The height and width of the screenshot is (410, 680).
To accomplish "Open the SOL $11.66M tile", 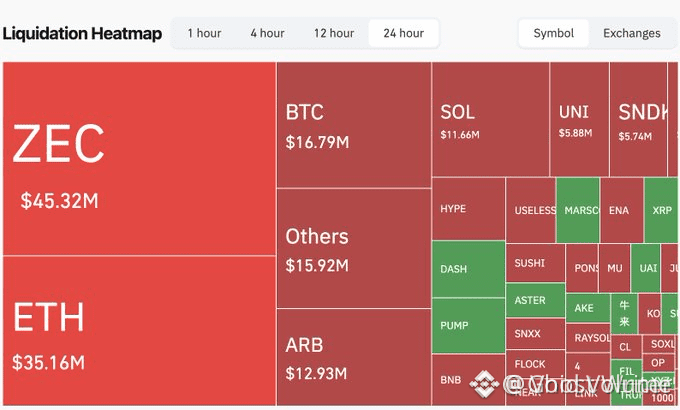I will click(490, 119).
